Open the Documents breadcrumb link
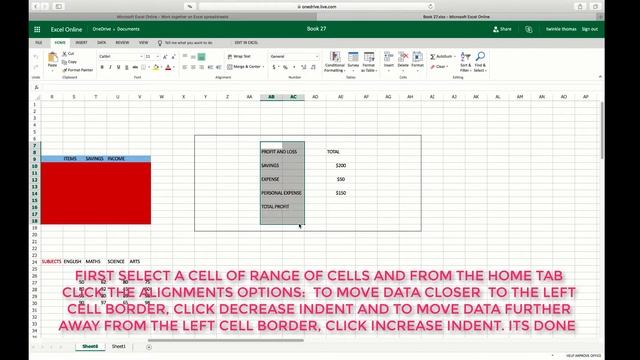Image resolution: width=640 pixels, height=360 pixels. pos(129,29)
